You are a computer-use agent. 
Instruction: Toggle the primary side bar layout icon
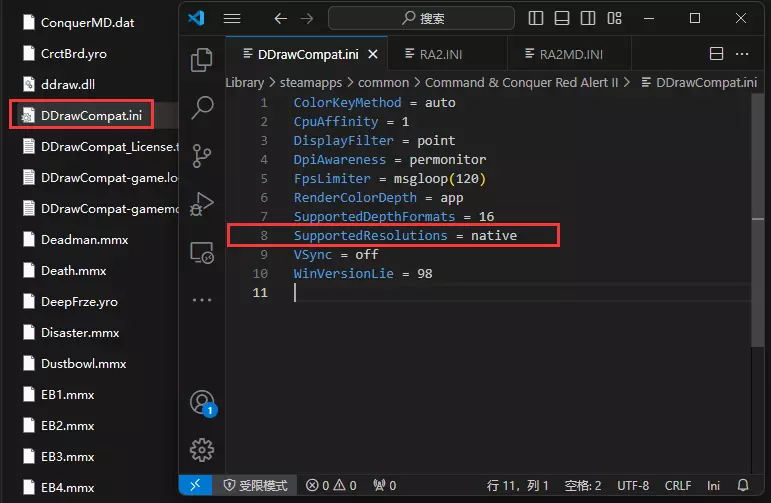coord(535,18)
